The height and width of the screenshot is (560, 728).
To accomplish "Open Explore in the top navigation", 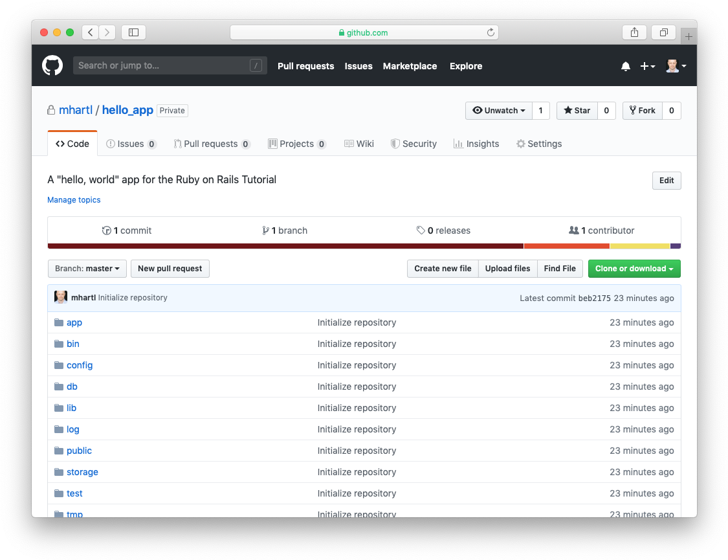I will click(x=466, y=66).
